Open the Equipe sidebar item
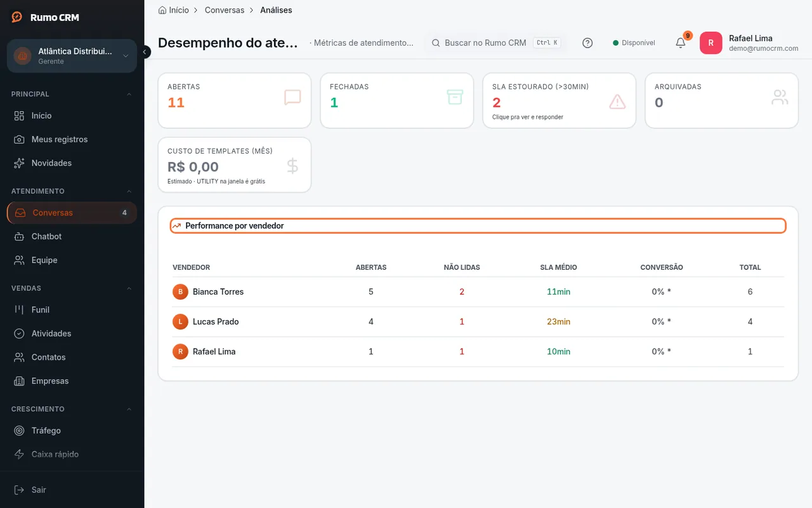 click(72, 260)
